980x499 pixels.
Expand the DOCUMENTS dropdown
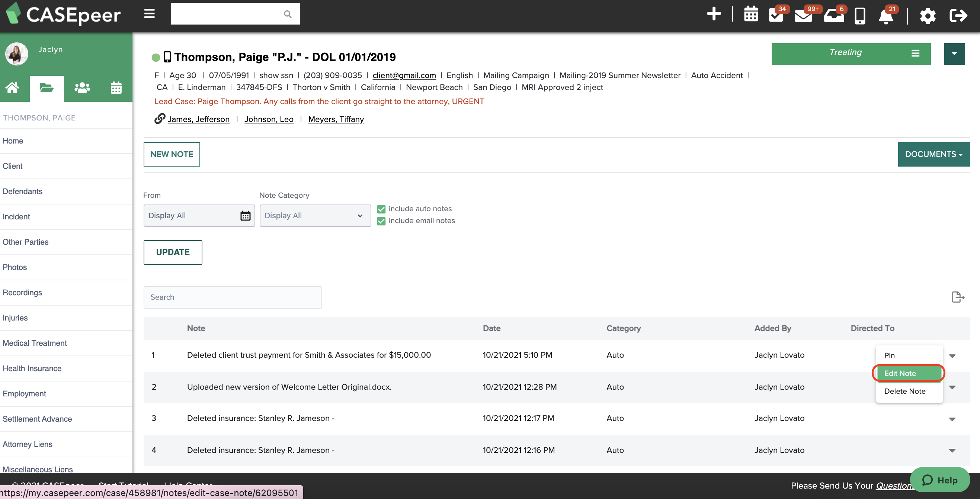[x=934, y=154]
